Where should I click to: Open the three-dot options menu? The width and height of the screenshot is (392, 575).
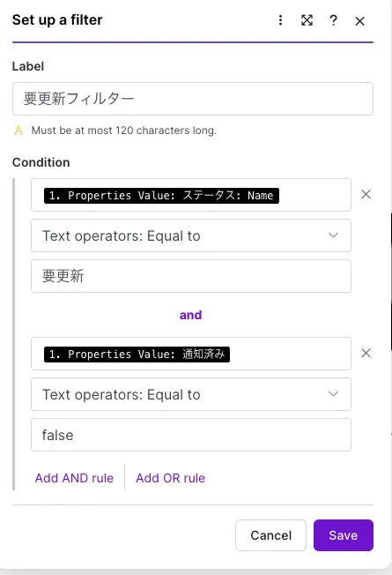[280, 20]
